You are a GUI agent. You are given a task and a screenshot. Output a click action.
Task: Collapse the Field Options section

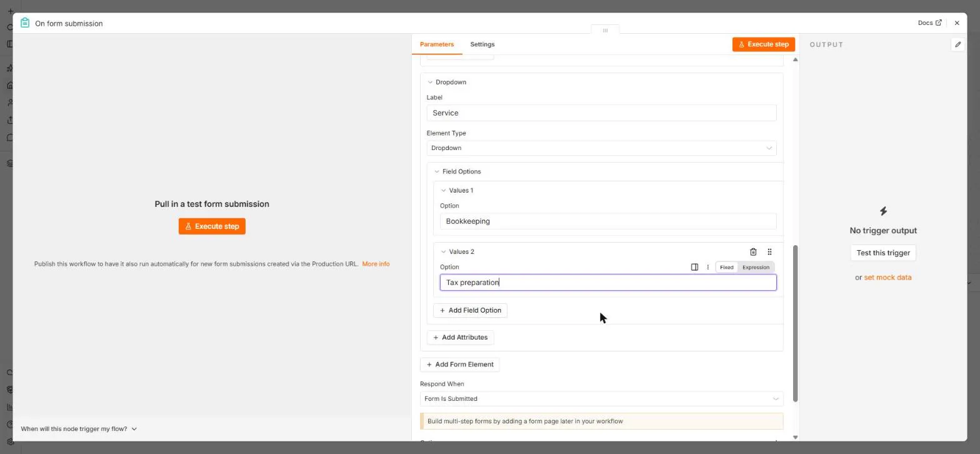437,171
